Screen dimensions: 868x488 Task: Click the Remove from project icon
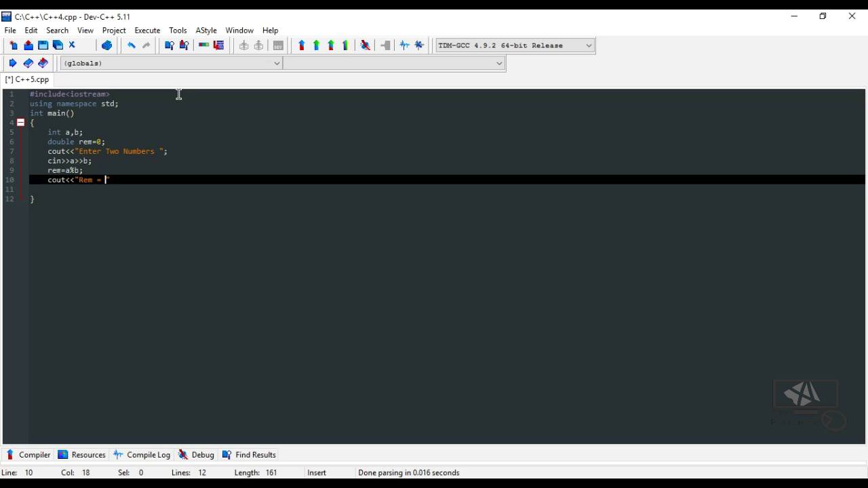[x=259, y=45]
